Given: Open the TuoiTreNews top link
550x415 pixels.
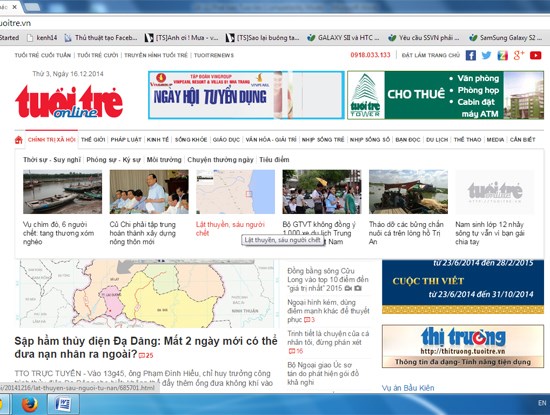Looking at the screenshot, I should (214, 55).
